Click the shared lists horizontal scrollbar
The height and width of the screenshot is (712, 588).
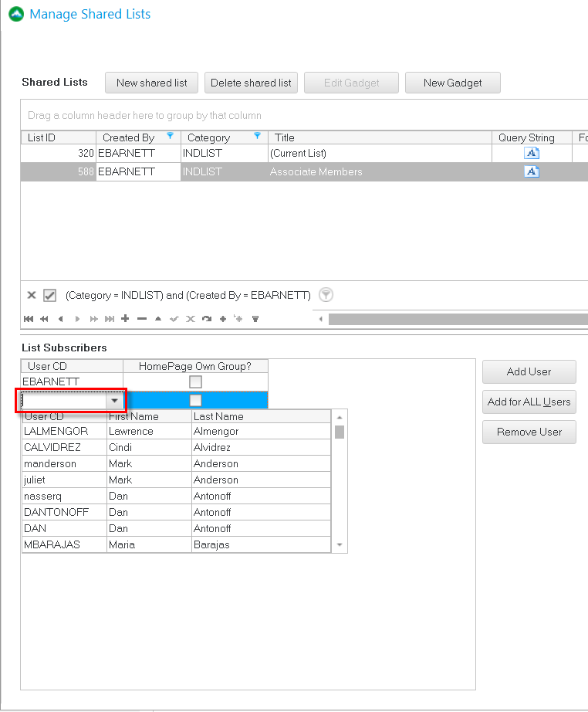[458, 319]
